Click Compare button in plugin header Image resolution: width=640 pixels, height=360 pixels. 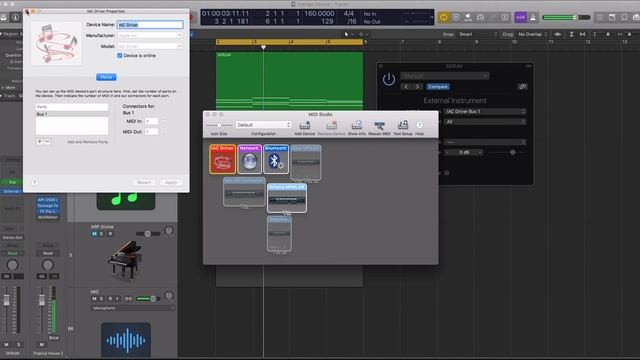[x=438, y=87]
